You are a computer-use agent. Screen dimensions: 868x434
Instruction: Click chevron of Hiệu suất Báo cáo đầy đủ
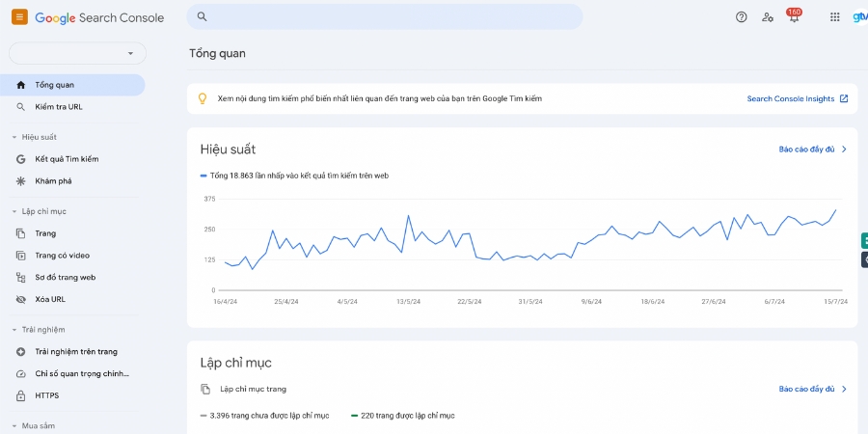pyautogui.click(x=844, y=149)
